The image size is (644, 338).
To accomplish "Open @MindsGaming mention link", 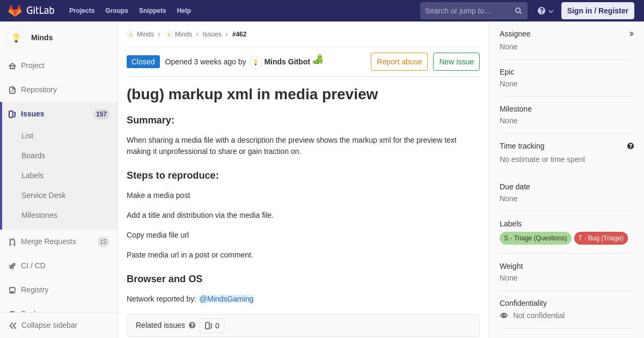I will (x=226, y=299).
